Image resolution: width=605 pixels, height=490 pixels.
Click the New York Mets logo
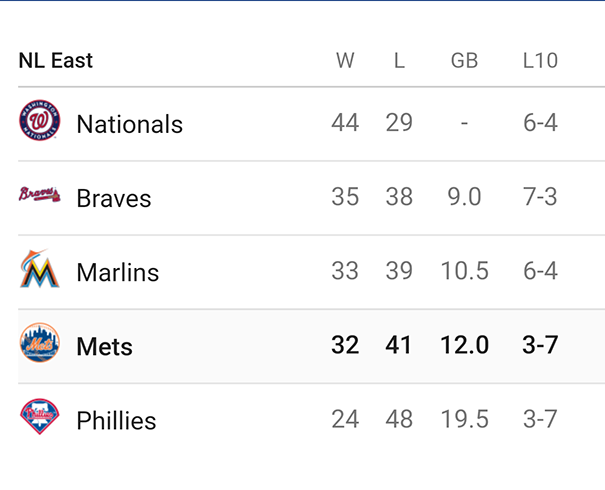coord(40,344)
